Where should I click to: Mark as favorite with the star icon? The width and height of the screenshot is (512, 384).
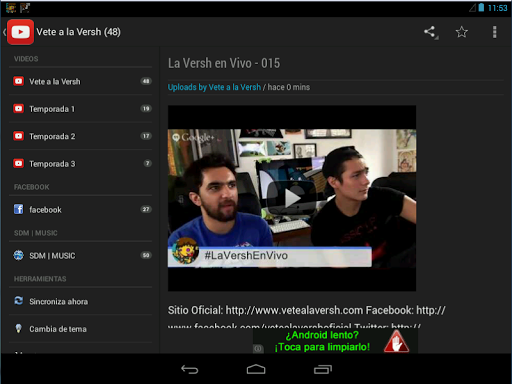[462, 32]
